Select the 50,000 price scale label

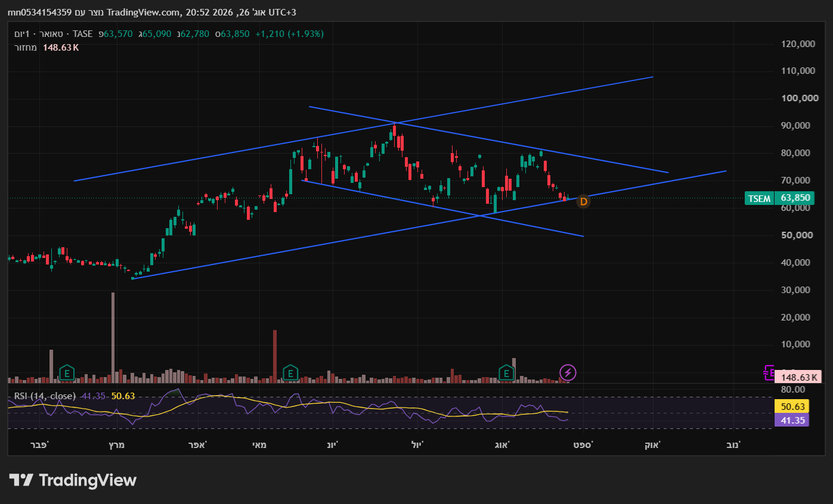point(797,235)
